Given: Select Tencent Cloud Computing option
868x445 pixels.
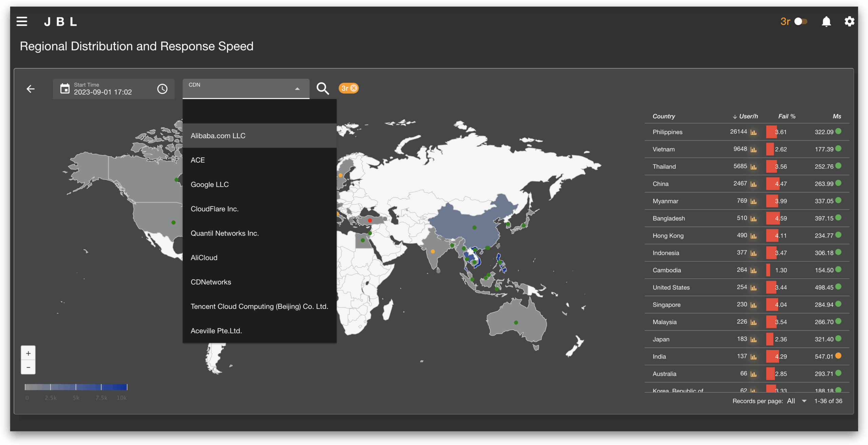Looking at the screenshot, I should 259,306.
